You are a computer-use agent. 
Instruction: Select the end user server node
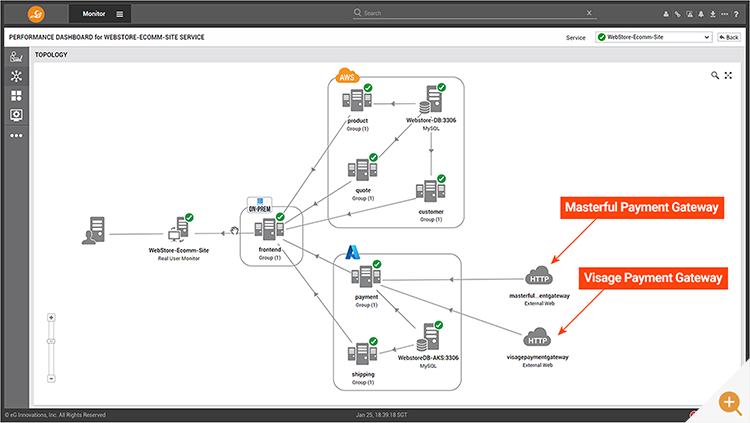click(x=94, y=230)
